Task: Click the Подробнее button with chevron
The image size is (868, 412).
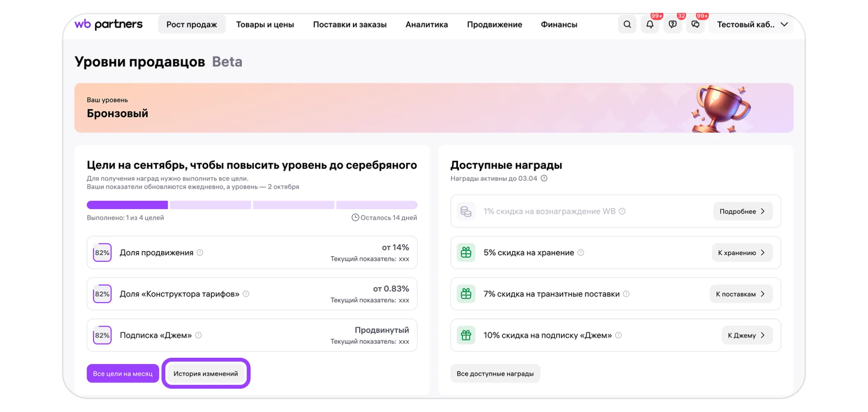Action: point(743,211)
